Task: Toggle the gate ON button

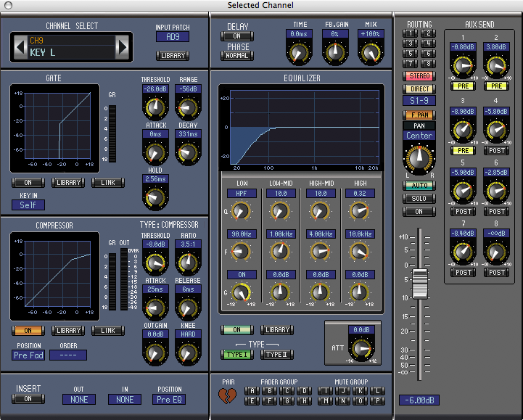Action: (x=28, y=183)
